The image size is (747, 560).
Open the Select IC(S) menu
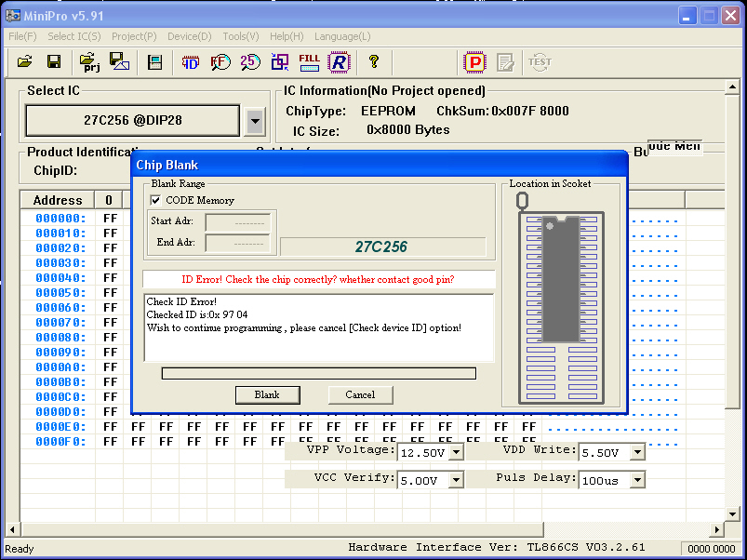[74, 36]
